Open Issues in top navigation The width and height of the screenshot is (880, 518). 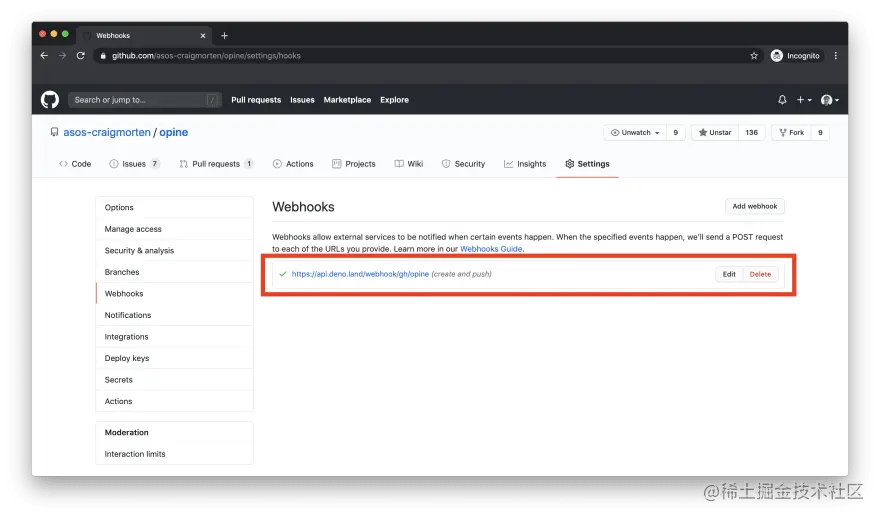tap(302, 100)
